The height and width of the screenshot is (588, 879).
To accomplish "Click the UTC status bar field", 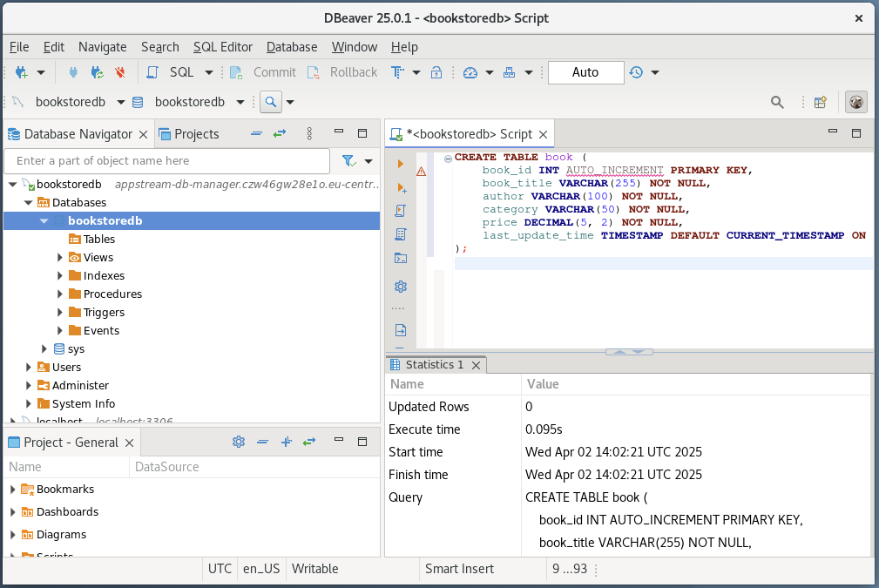I will pyautogui.click(x=220, y=569).
